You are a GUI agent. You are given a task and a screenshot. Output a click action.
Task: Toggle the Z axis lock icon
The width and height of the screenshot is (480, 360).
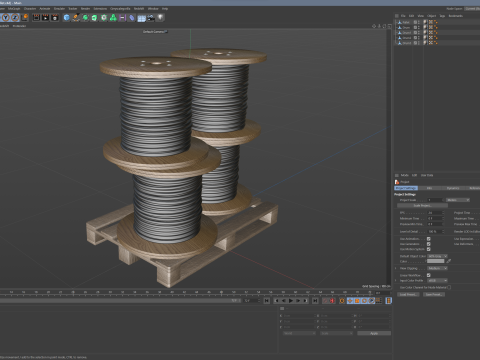tap(15, 17)
